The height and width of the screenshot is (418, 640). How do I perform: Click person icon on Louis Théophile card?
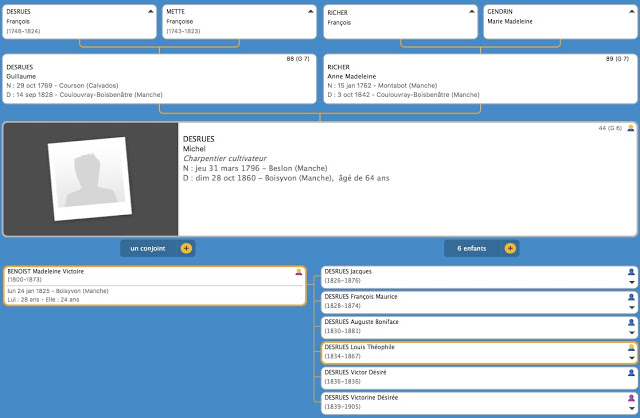coord(630,347)
